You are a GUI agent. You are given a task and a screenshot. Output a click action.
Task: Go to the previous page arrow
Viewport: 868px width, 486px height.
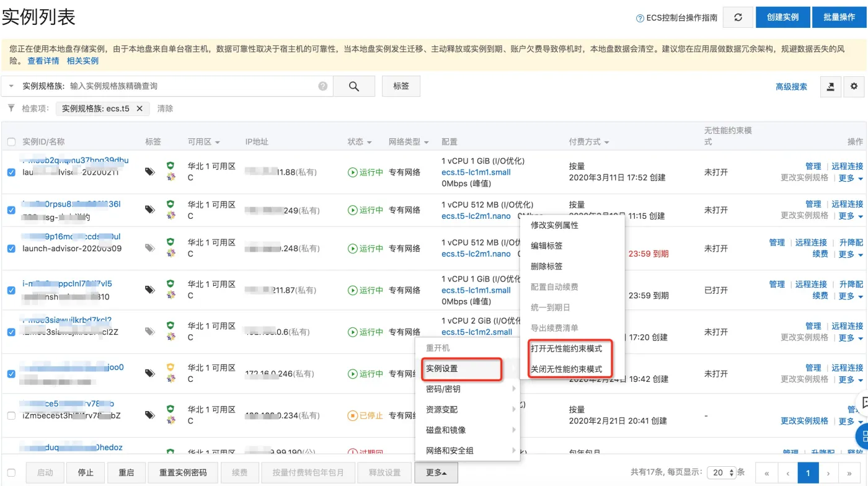788,472
